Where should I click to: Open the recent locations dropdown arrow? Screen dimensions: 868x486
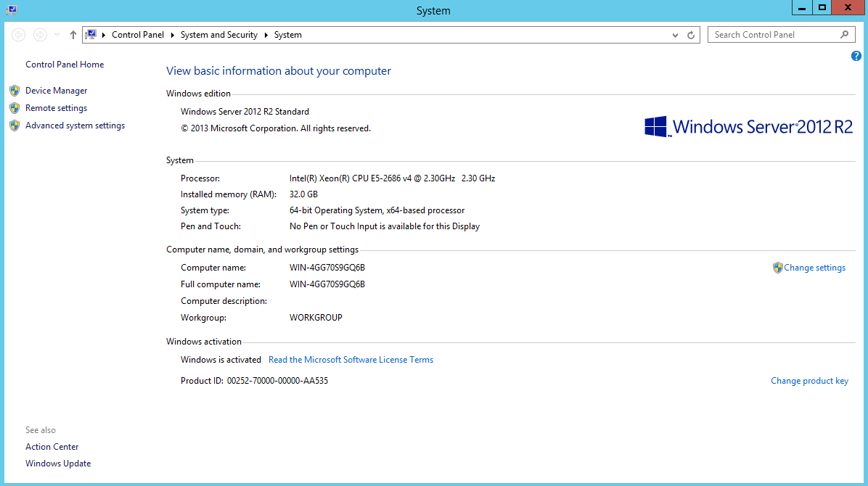(x=57, y=35)
